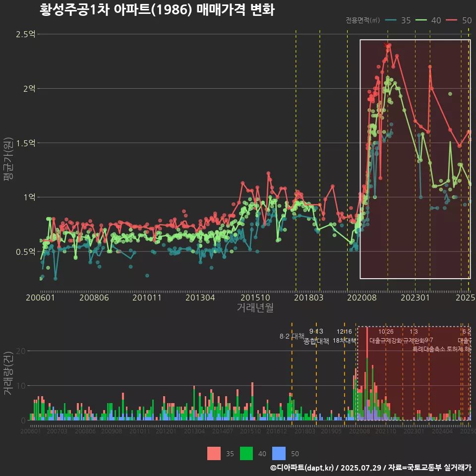476x476 pixels.
Task: Click the 2.5억 y-axis label
Action: (26, 34)
